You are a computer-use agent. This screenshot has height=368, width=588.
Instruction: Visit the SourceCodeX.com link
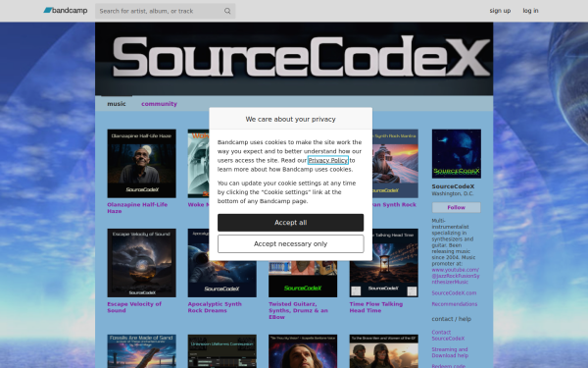pos(454,292)
